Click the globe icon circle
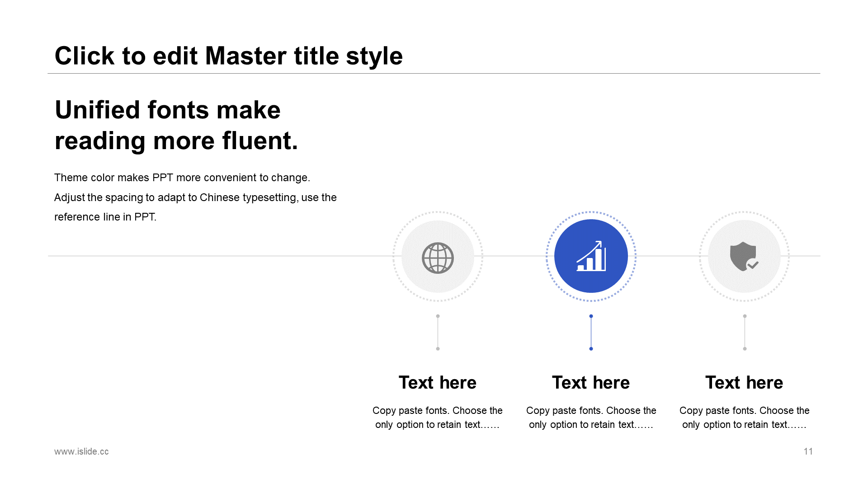The width and height of the screenshot is (868, 488). (x=438, y=257)
